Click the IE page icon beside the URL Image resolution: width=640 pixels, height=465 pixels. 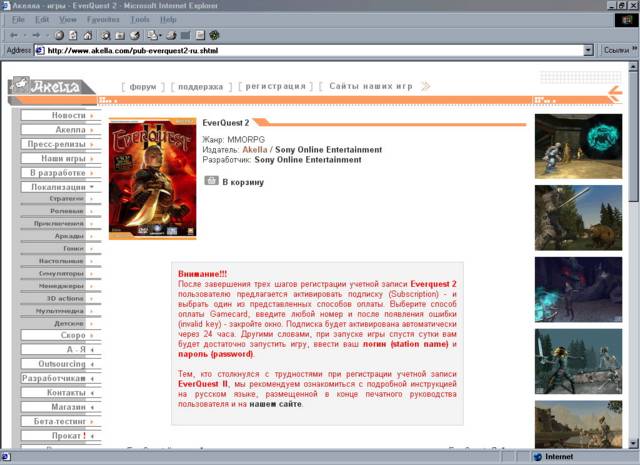(x=40, y=51)
